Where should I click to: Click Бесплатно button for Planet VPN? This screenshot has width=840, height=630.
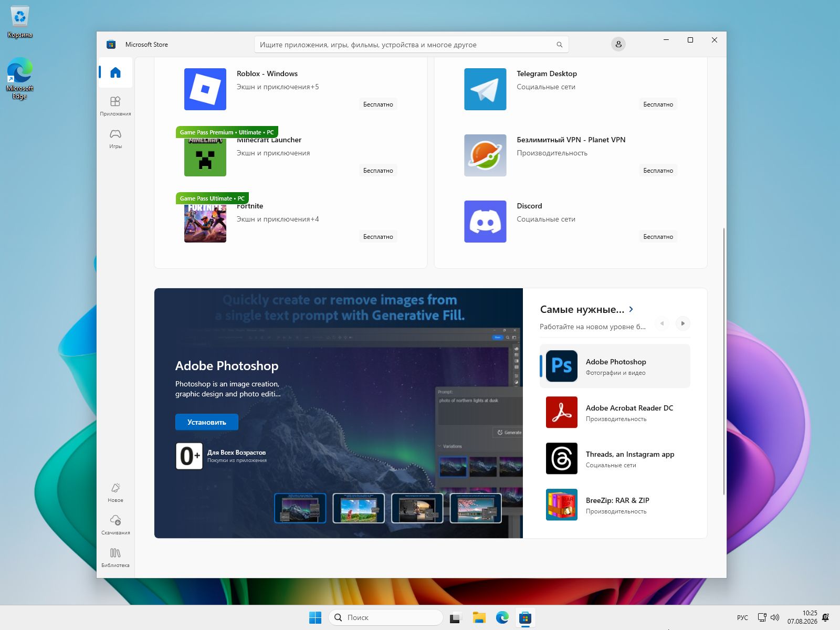[x=658, y=171]
